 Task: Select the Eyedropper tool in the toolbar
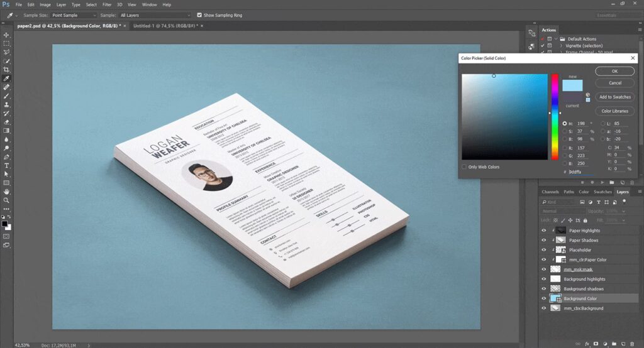[x=6, y=79]
